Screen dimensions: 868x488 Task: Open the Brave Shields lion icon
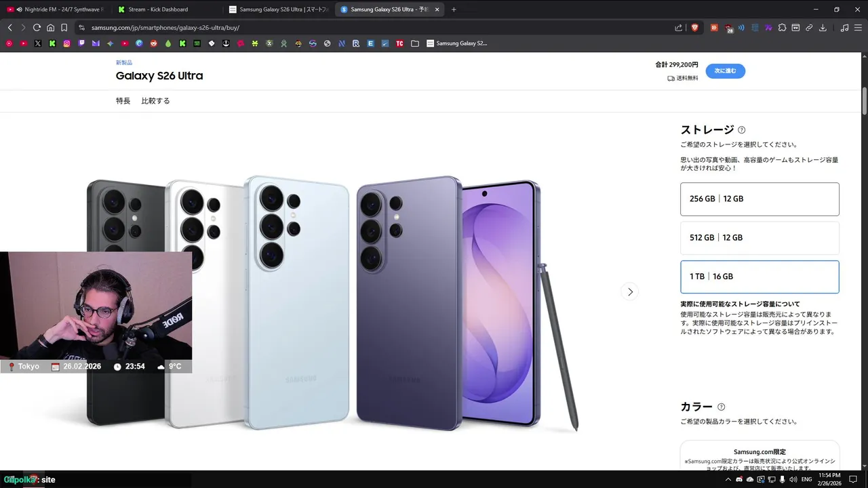pyautogui.click(x=695, y=28)
